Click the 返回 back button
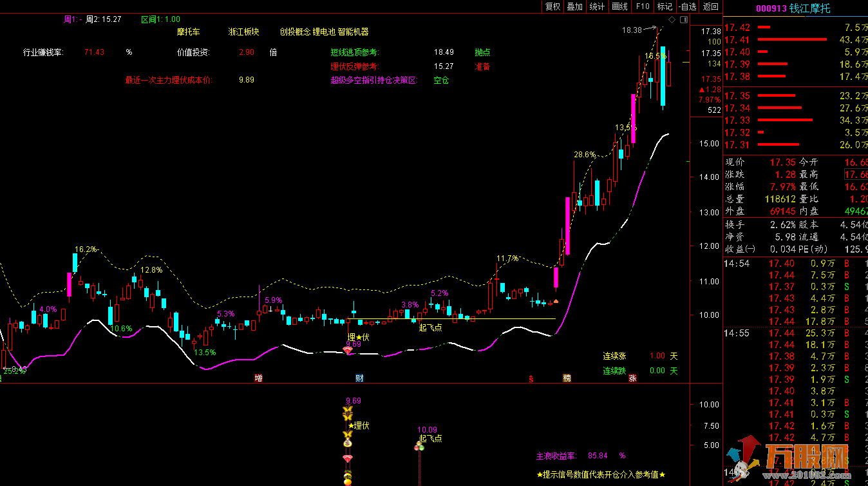The width and height of the screenshot is (868, 486). [x=711, y=6]
